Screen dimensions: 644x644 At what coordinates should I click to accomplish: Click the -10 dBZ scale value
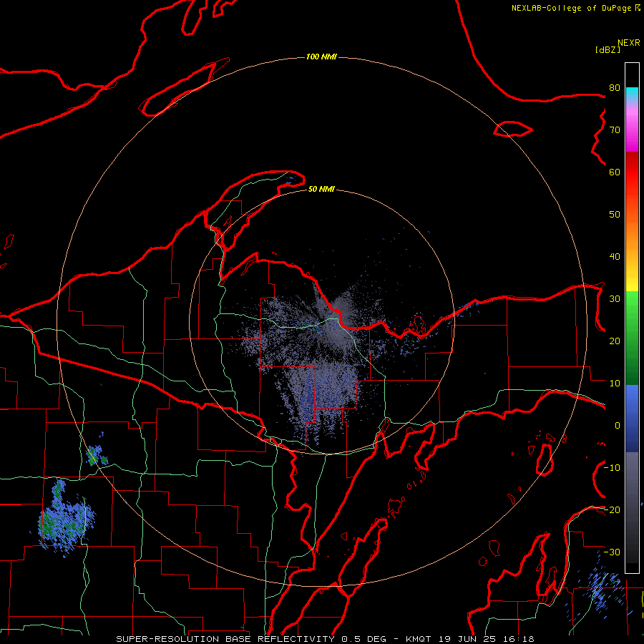coord(612,468)
